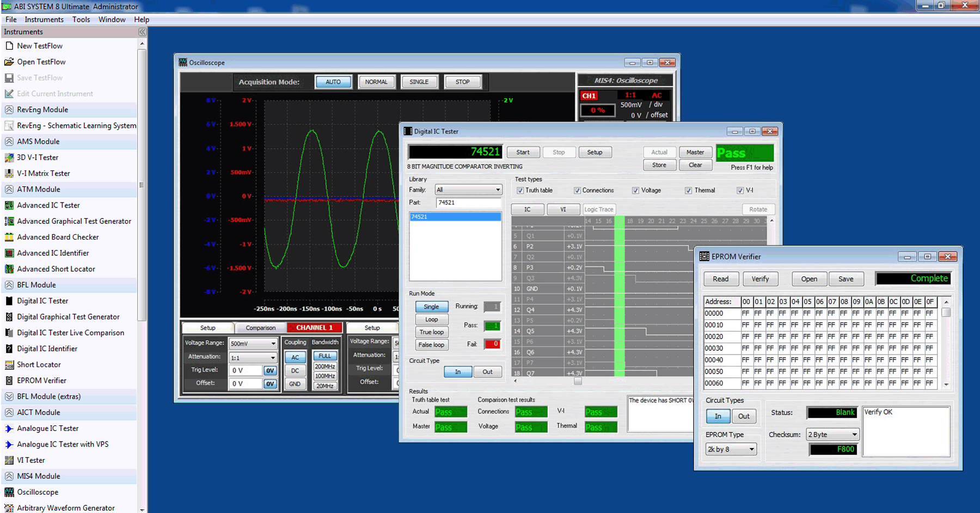Click the Advanced IC Identifier icon

tap(9, 253)
